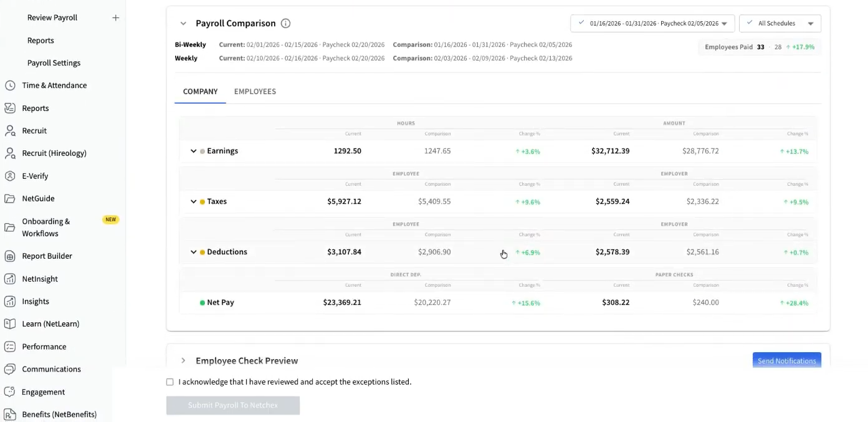Collapse the Payroll Comparison section
Screen dimensions: 868x422
[183, 24]
